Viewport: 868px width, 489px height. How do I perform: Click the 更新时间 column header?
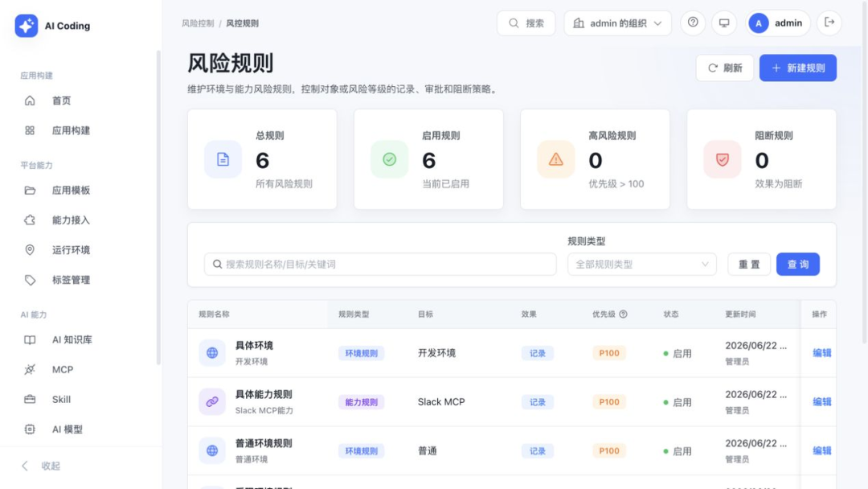[x=740, y=314]
